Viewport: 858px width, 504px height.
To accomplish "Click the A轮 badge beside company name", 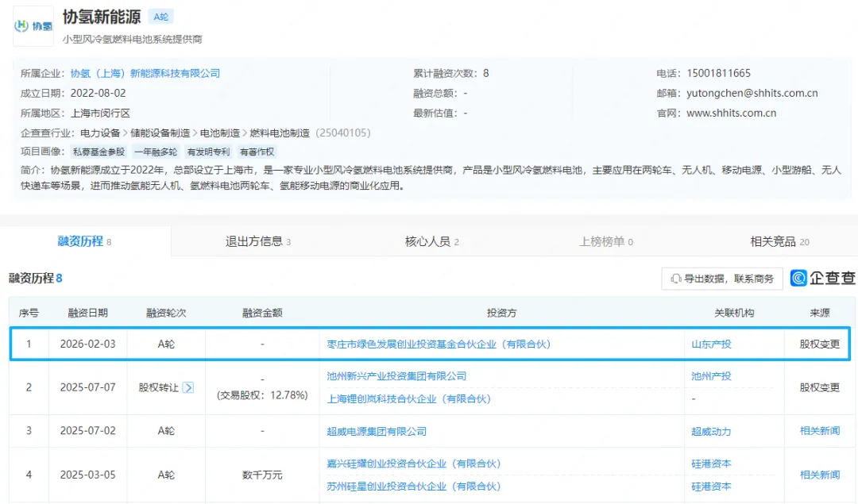I will 160,17.
